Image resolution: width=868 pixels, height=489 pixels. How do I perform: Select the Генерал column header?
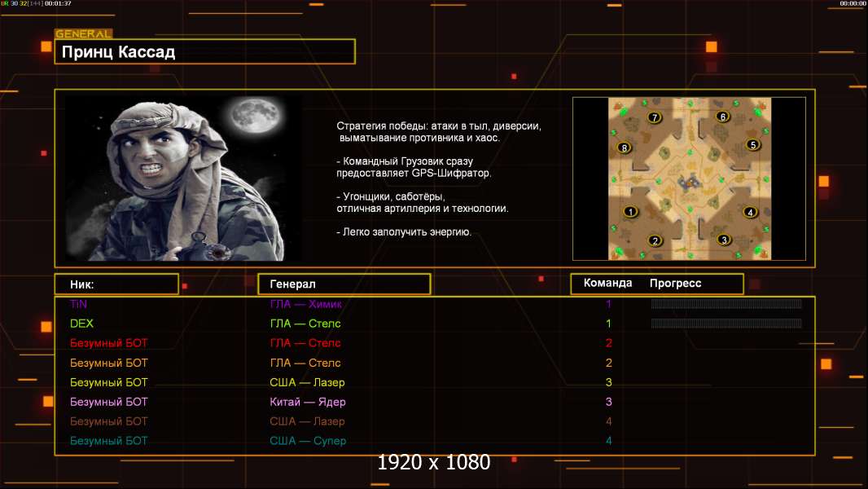tap(344, 284)
